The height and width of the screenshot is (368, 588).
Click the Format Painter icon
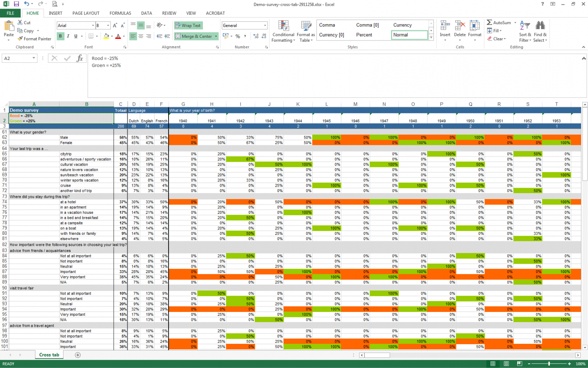[20, 39]
